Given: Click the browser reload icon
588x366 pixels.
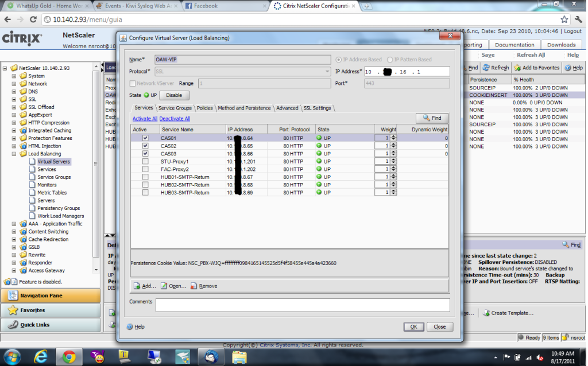Looking at the screenshot, I should (x=33, y=20).
